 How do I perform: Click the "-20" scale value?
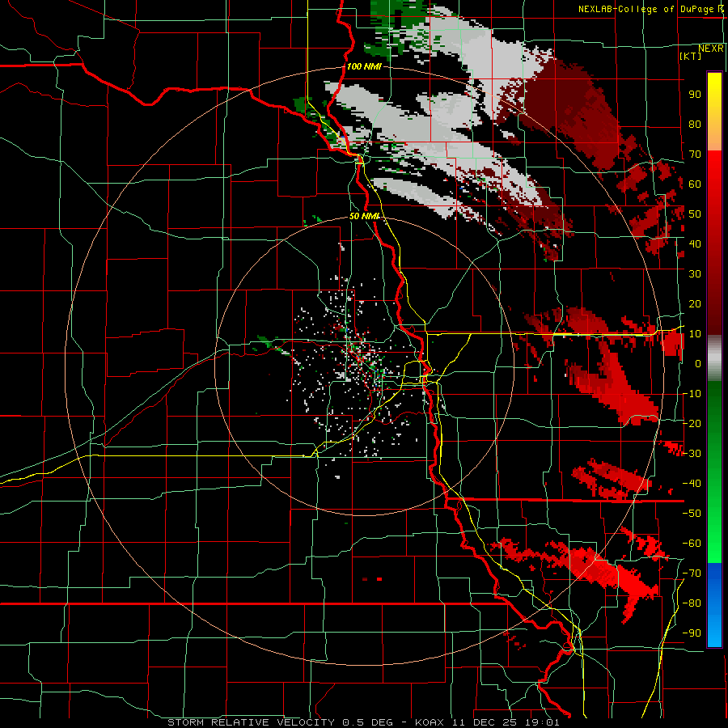(x=692, y=424)
